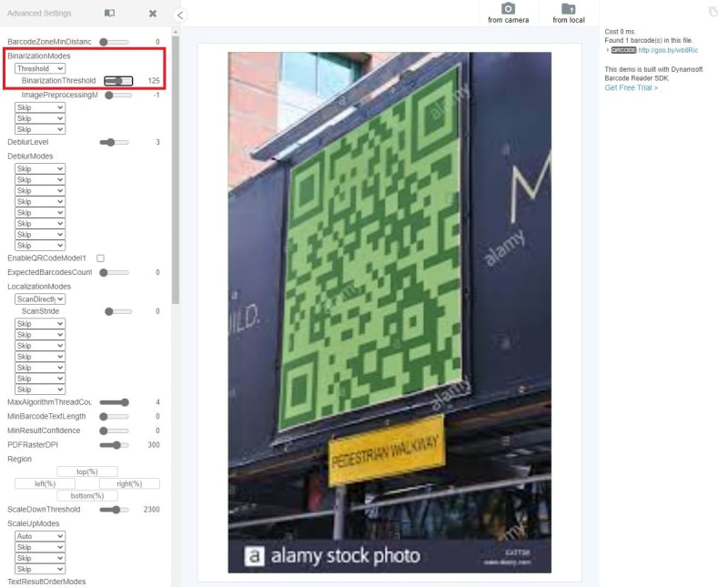This screenshot has width=728, height=587.
Task: Click the PDFRasterDPI value '300'
Action: pyautogui.click(x=154, y=445)
